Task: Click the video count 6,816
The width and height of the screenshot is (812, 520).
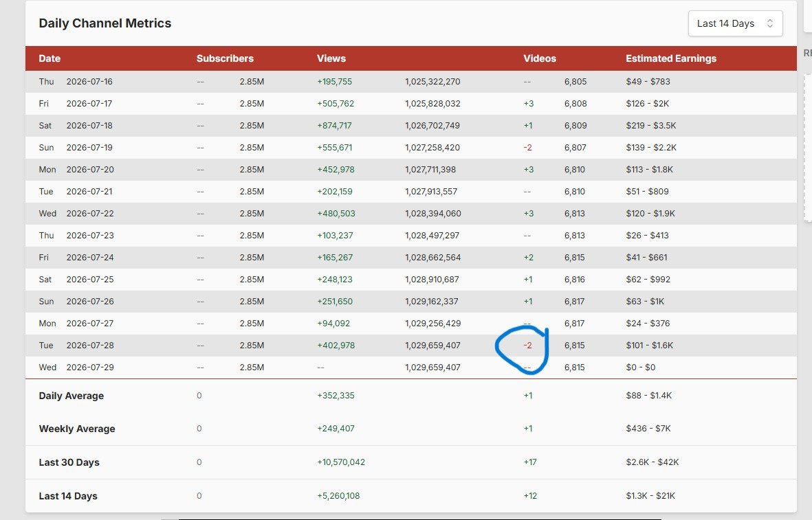Action: 575,280
